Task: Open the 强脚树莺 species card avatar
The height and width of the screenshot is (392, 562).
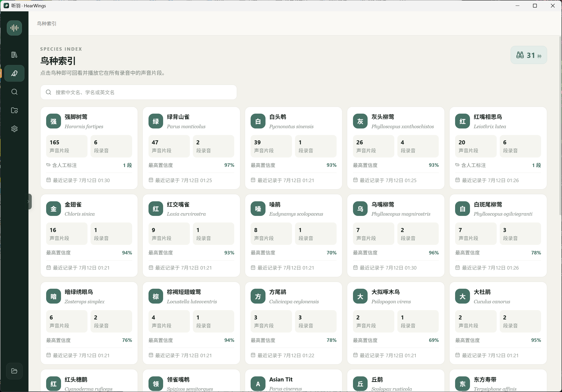Action: tap(53, 121)
